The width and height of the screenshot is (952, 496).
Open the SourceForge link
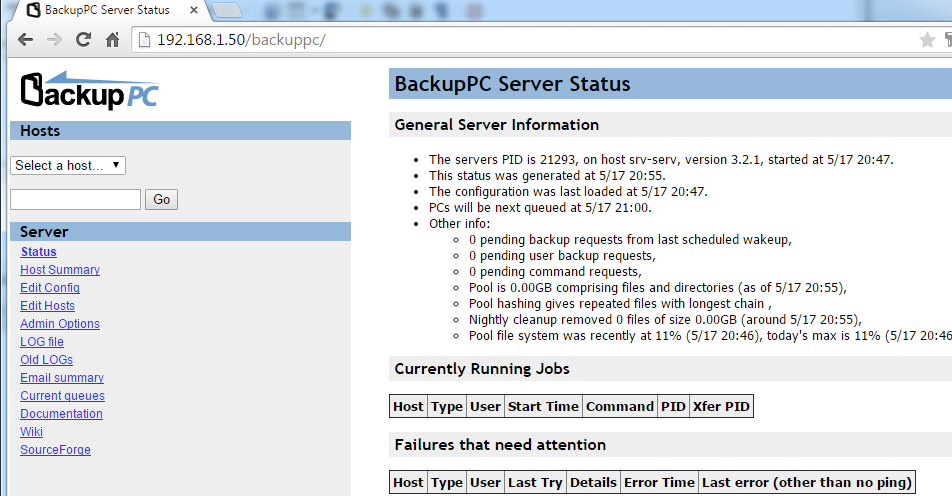point(55,450)
